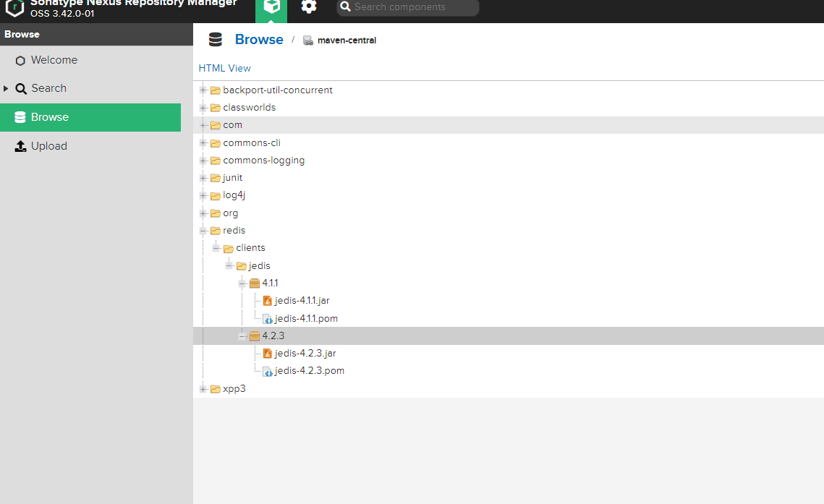Image resolution: width=824 pixels, height=504 pixels.
Task: Click the folder icon beside jedis
Action: pyautogui.click(x=242, y=266)
